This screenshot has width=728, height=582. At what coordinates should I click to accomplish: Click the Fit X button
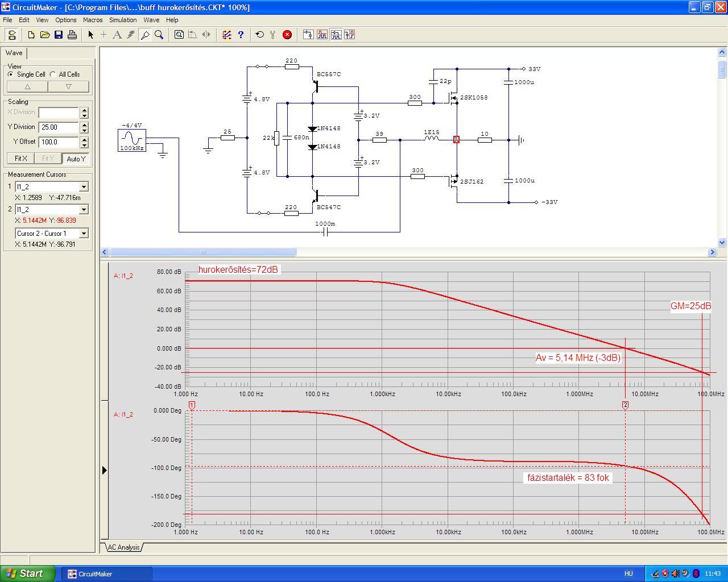point(20,159)
